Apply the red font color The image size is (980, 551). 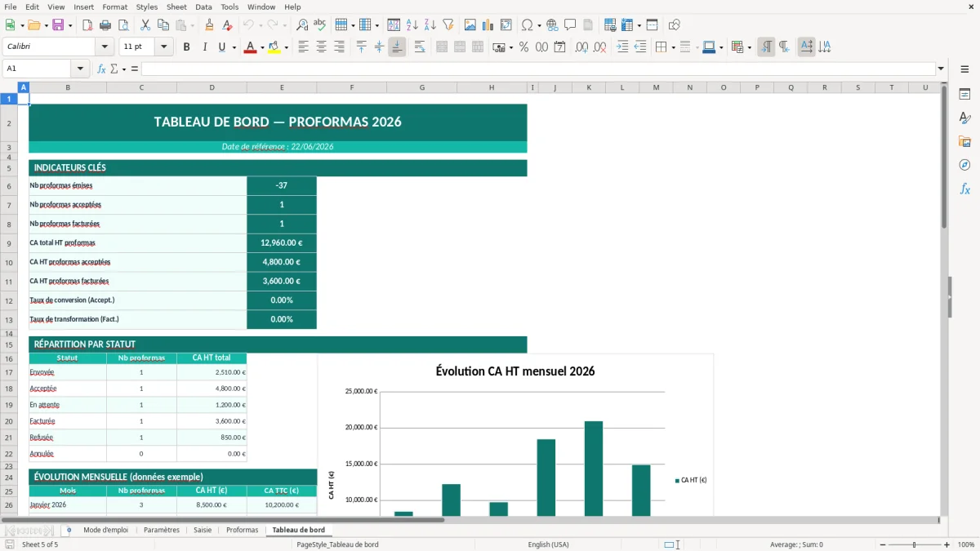[249, 47]
